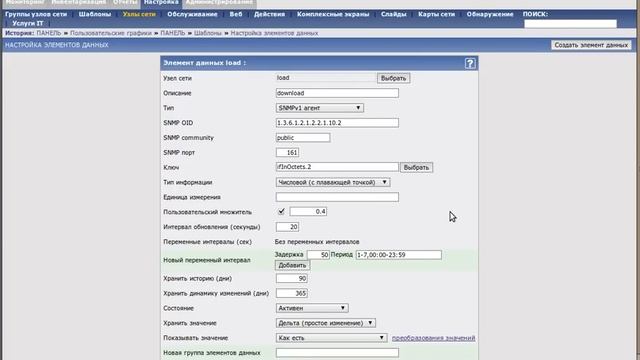Viewport: 640px width, 360px height.
Task: Follow the преобразования значений link
Action: (x=433, y=338)
